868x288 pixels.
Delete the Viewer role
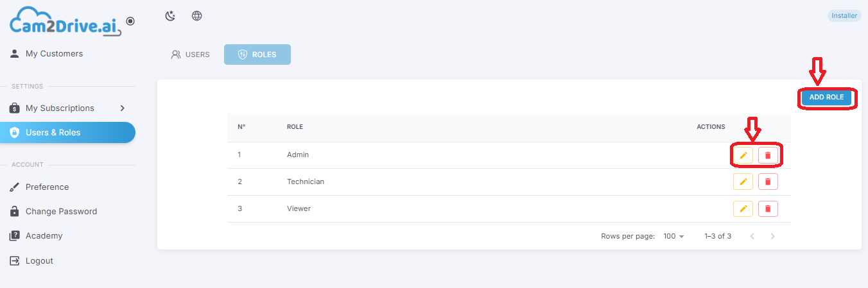coord(768,208)
